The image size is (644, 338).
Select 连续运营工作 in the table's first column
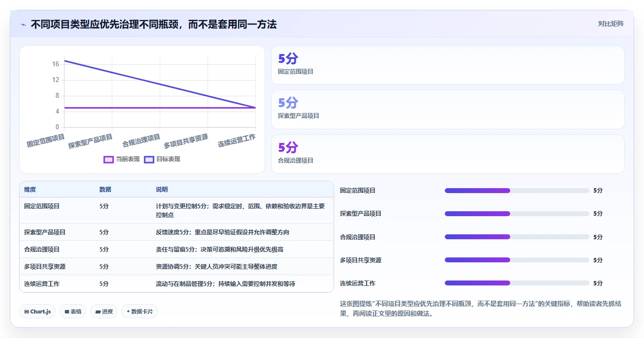point(42,283)
